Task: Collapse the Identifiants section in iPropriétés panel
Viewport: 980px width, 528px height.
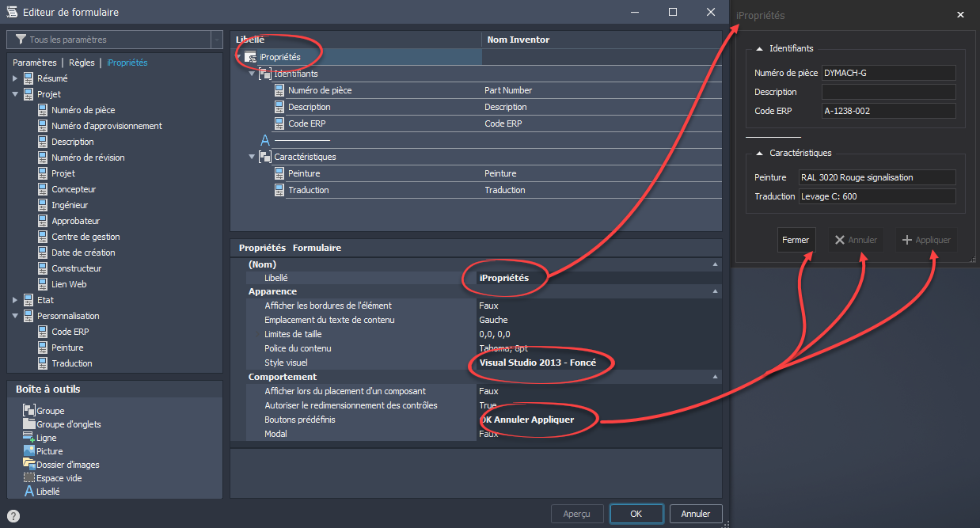Action: click(x=759, y=48)
